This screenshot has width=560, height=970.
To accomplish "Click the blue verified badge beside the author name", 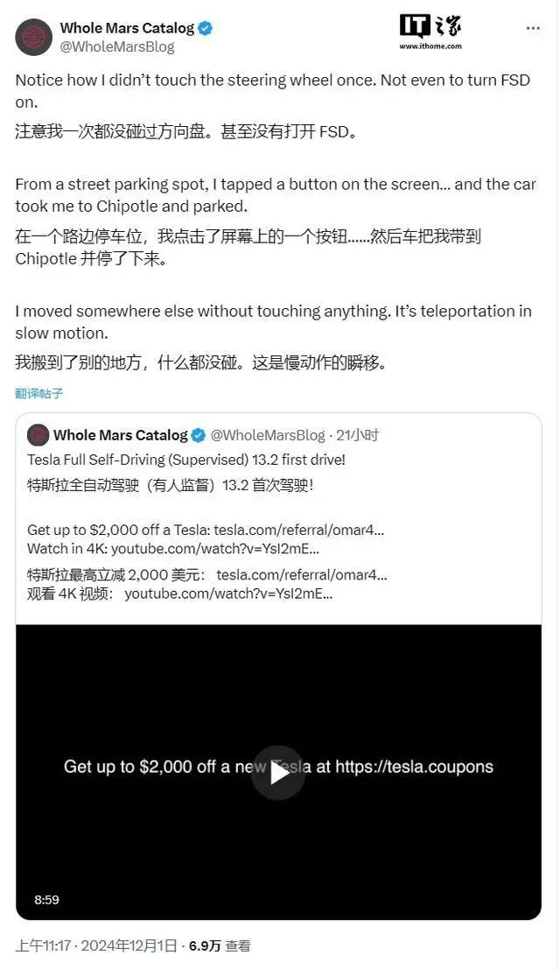I will 206,28.
